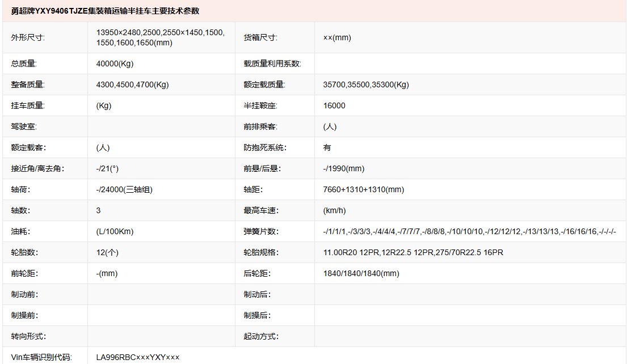Select the 前排乘客 label

[x=260, y=126]
